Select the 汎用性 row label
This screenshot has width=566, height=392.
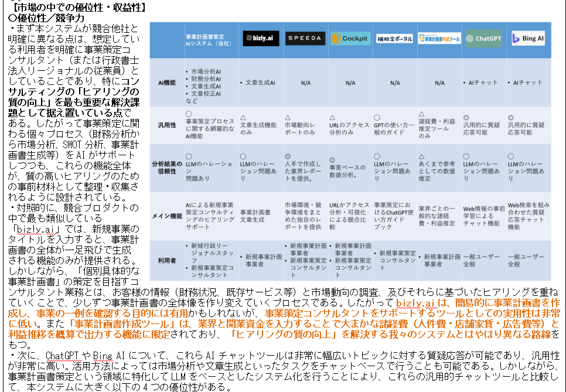pos(166,125)
